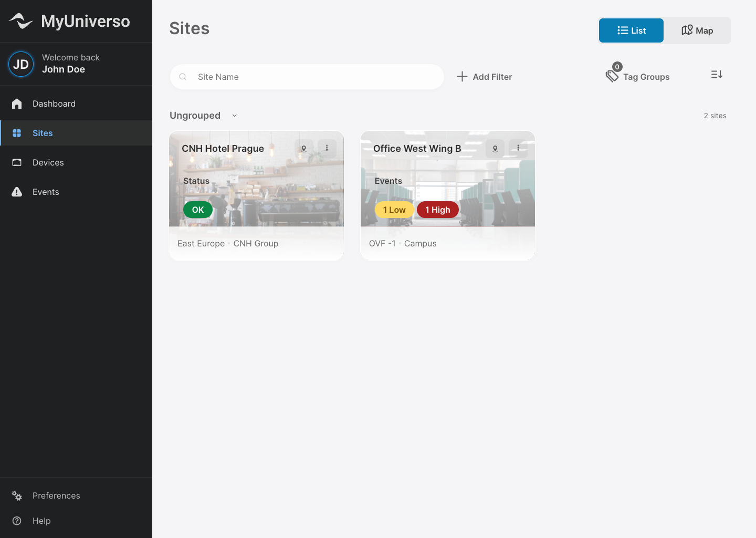756x538 pixels.
Task: Click the Events warning triangle icon
Action: [x=17, y=192]
